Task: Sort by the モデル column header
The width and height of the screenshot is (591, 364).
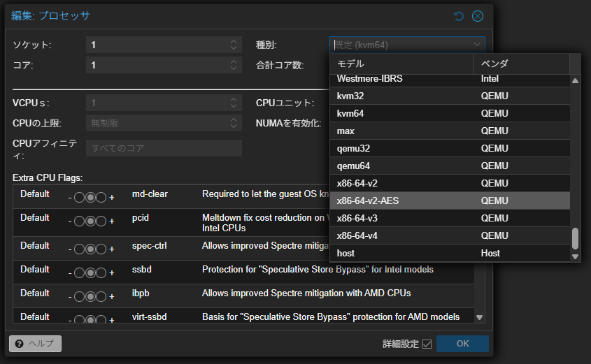Action: coord(401,64)
